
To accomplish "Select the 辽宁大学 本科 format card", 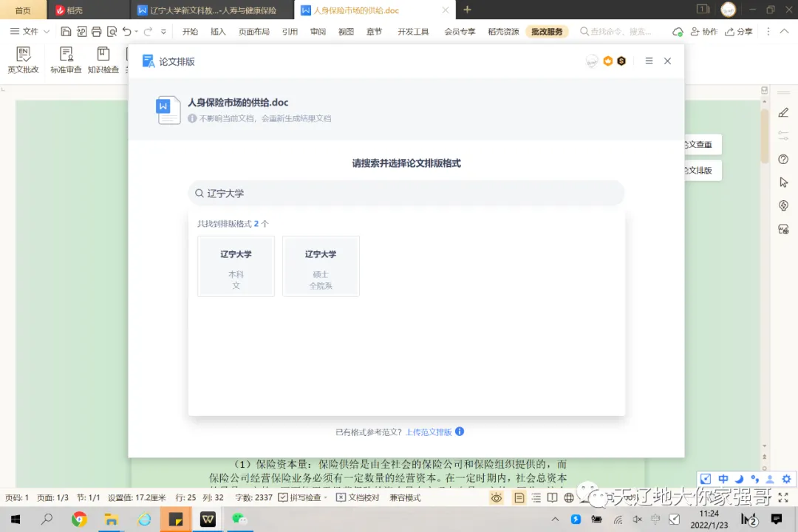I will pyautogui.click(x=236, y=266).
